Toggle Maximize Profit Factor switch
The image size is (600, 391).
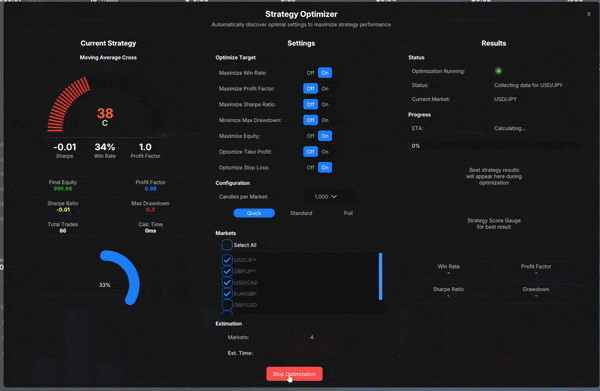tap(318, 88)
